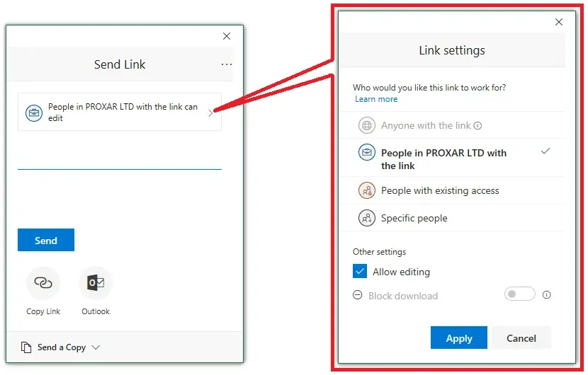588x375 pixels.
Task: Open the three-dot menu in Send Link
Action: (x=227, y=64)
